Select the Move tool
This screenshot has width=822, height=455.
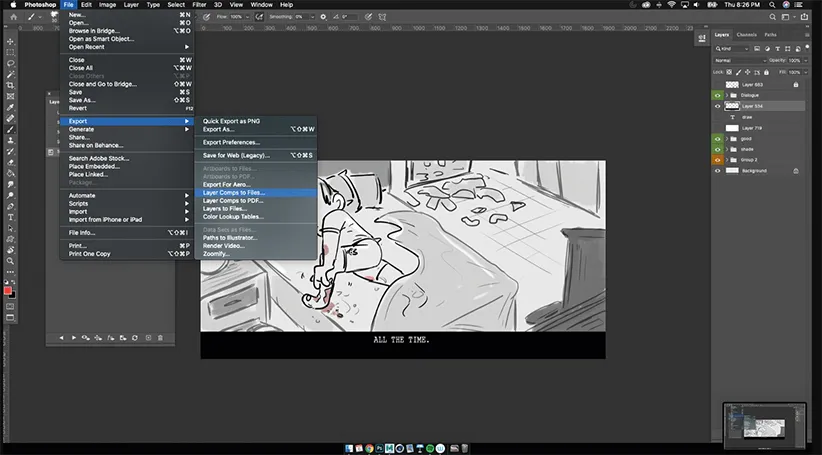click(10, 41)
